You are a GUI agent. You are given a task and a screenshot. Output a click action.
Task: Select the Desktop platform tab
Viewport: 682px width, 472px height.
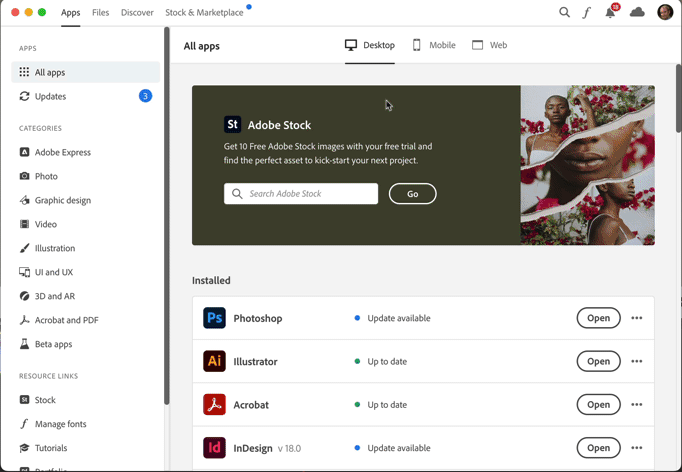pos(370,45)
